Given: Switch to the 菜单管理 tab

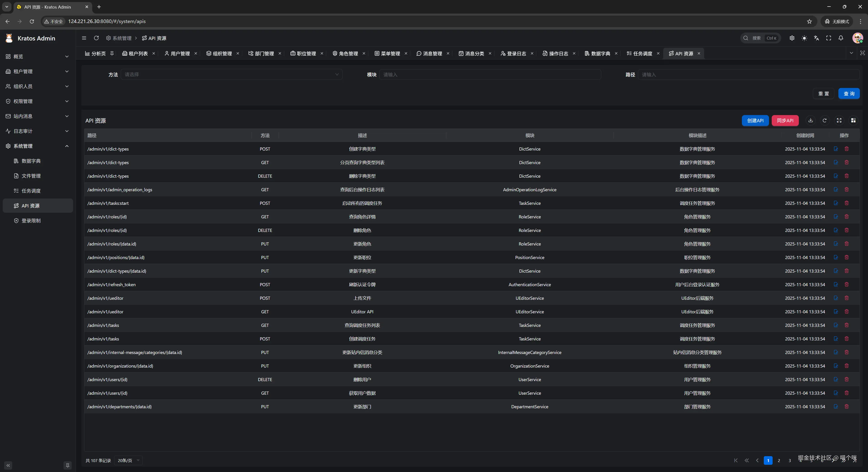Looking at the screenshot, I should (x=390, y=54).
